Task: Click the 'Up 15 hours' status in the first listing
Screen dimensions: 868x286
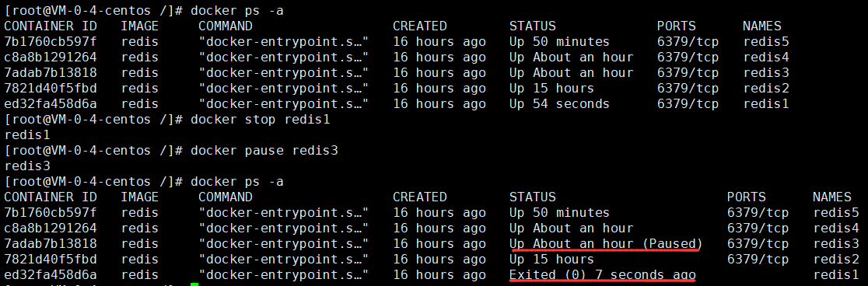Action: (x=551, y=89)
